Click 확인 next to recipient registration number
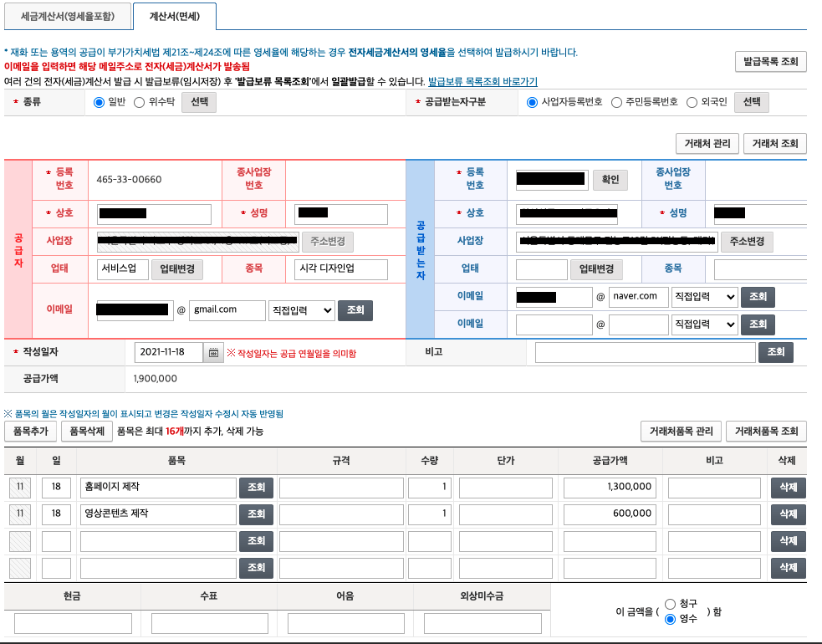The height and width of the screenshot is (644, 822). click(610, 180)
